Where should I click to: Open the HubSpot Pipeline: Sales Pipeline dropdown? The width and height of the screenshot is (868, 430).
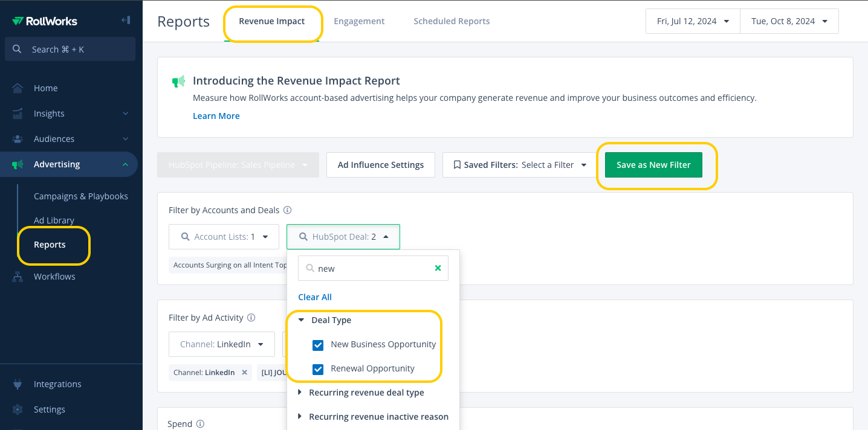click(238, 165)
